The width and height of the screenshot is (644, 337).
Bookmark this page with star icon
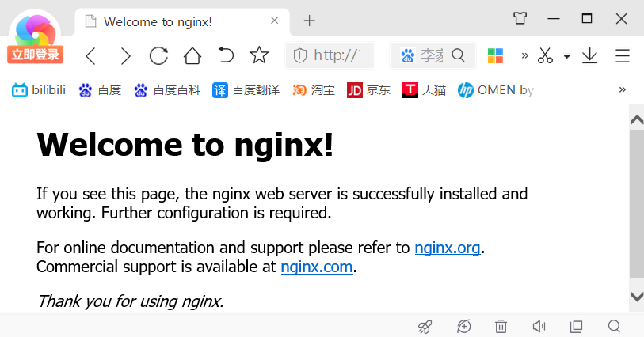tap(259, 55)
